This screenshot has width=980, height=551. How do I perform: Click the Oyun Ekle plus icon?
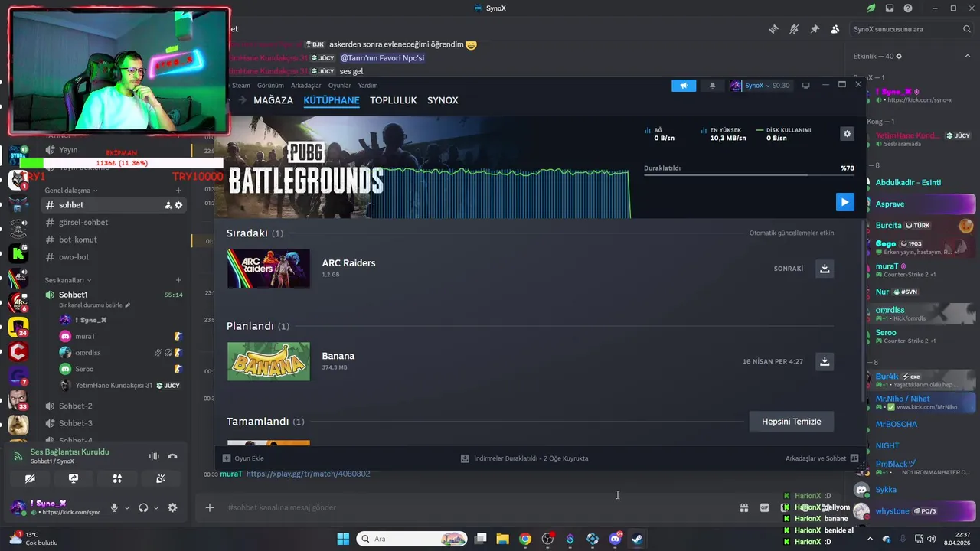point(227,458)
